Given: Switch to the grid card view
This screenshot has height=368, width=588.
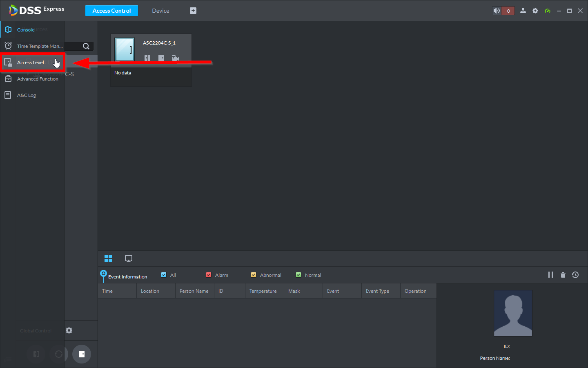Looking at the screenshot, I should click(108, 258).
